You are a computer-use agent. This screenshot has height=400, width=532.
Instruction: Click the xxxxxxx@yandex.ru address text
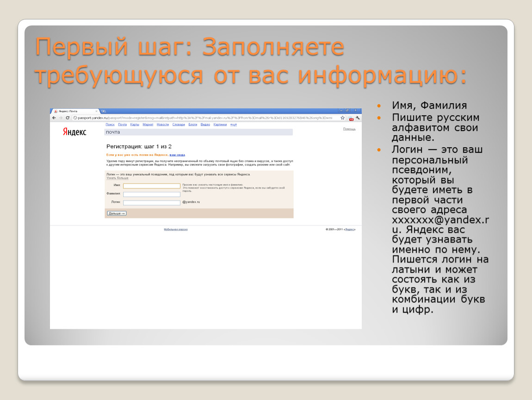(x=440, y=225)
